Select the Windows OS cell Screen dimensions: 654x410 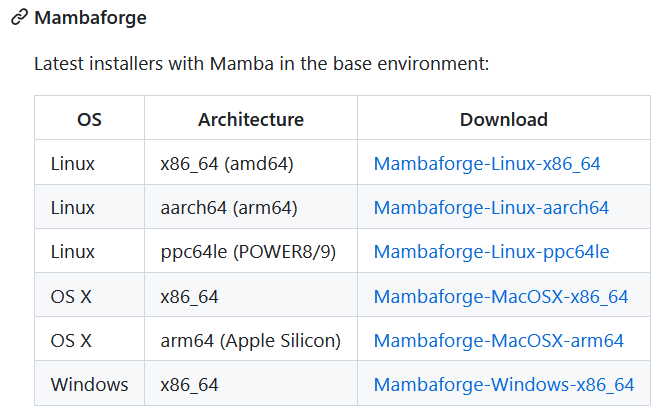tap(89, 385)
